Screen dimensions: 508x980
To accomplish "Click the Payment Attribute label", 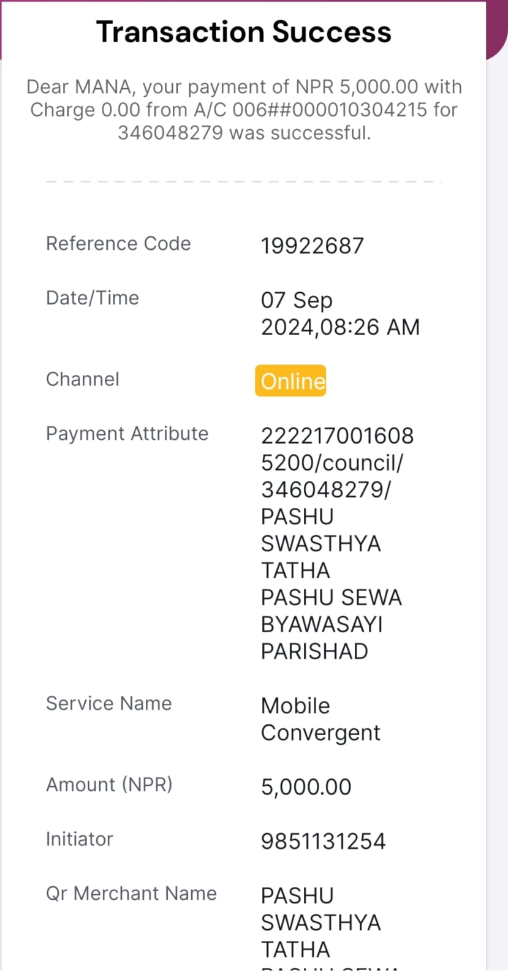I will tap(127, 434).
